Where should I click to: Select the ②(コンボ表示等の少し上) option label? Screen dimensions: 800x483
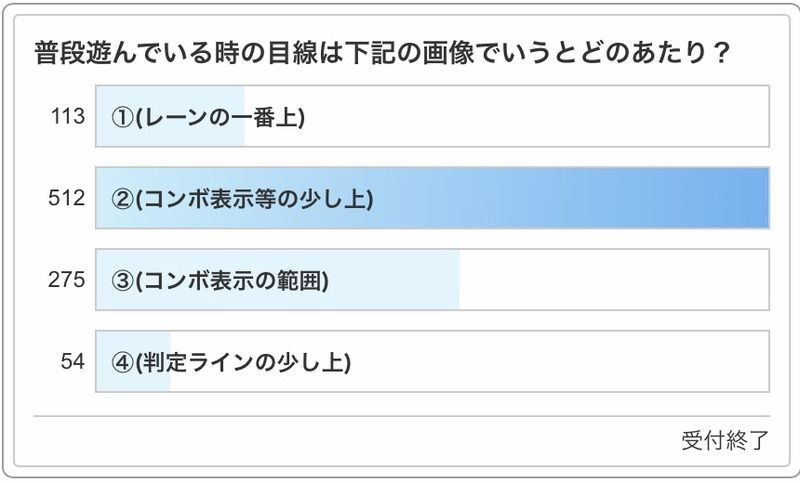click(x=242, y=199)
